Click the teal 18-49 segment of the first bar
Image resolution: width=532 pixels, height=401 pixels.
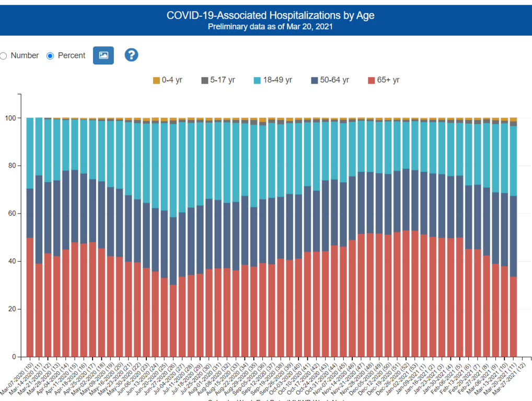[30, 152]
